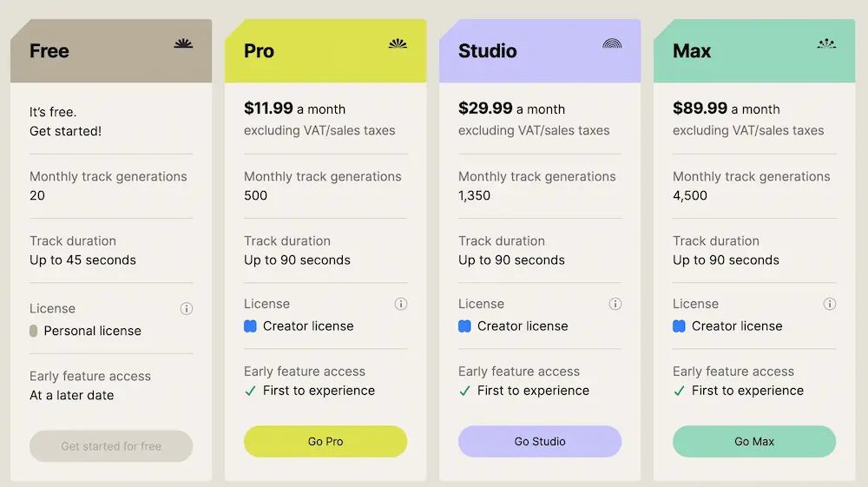Select the Max plan header title
Screen dimensions: 868x487
(692, 51)
